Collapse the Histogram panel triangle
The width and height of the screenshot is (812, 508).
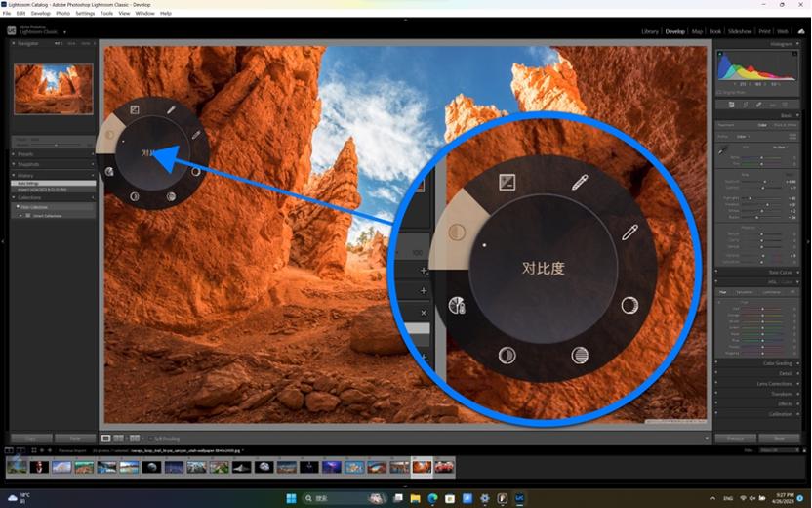coord(797,44)
